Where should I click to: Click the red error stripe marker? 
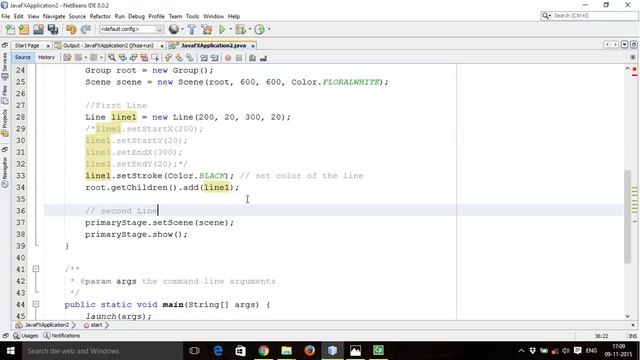634,75
